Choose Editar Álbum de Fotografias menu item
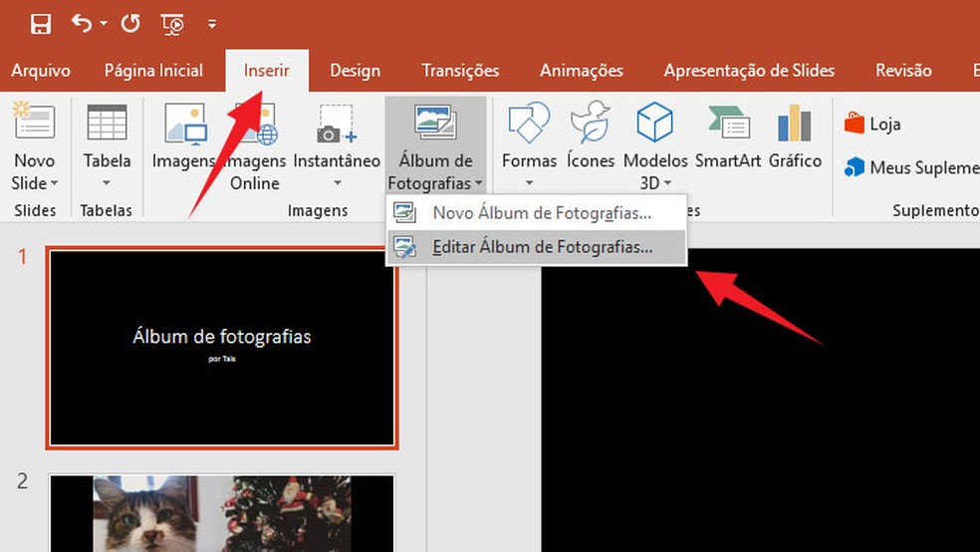980x552 pixels. [x=536, y=247]
